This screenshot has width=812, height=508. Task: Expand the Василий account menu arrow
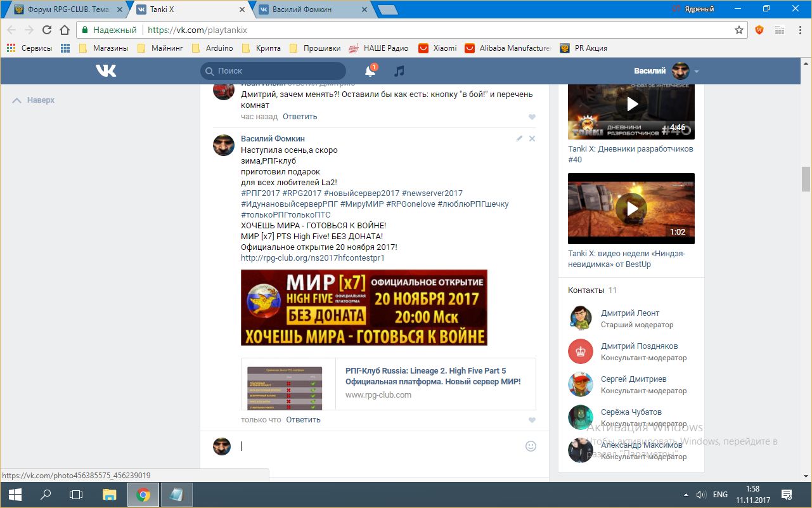point(696,72)
